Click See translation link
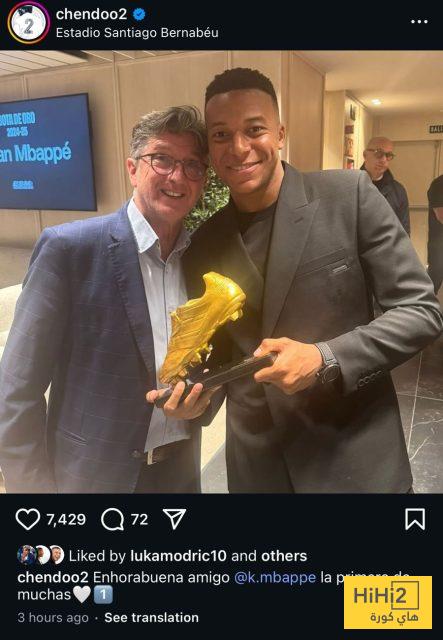The width and height of the screenshot is (443, 640). [x=151, y=618]
